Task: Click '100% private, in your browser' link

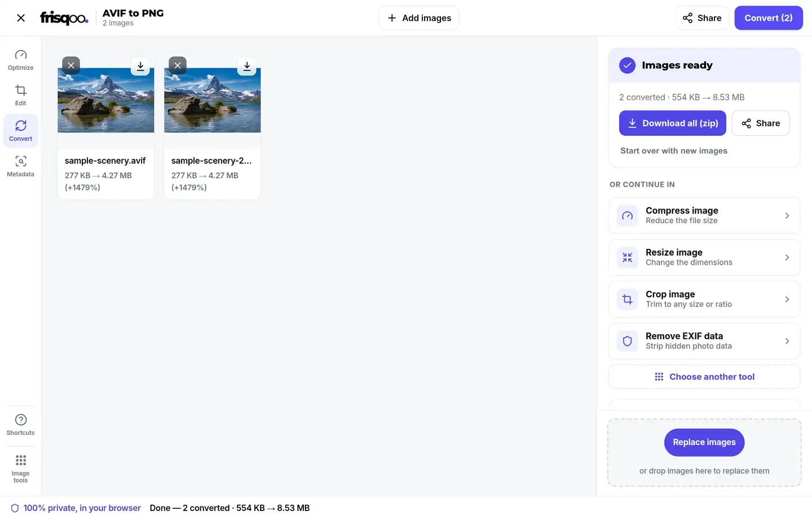Action: 82,508
